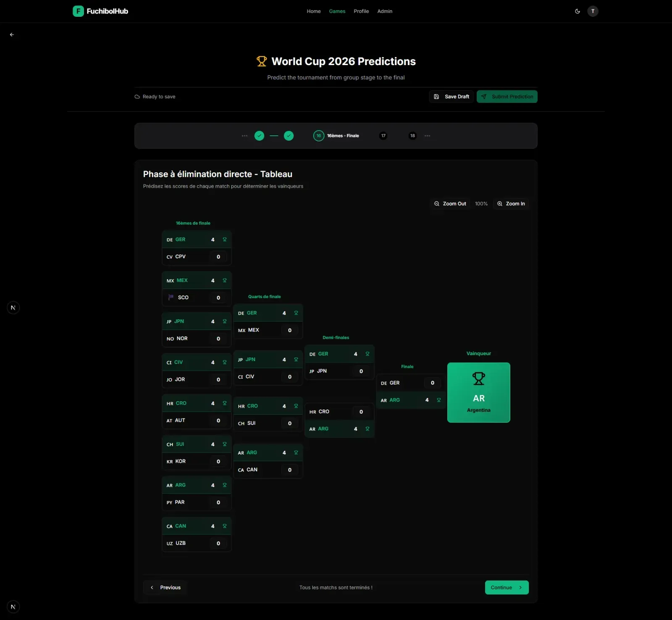Click the first completed checkmark step
The width and height of the screenshot is (672, 620).
click(259, 136)
